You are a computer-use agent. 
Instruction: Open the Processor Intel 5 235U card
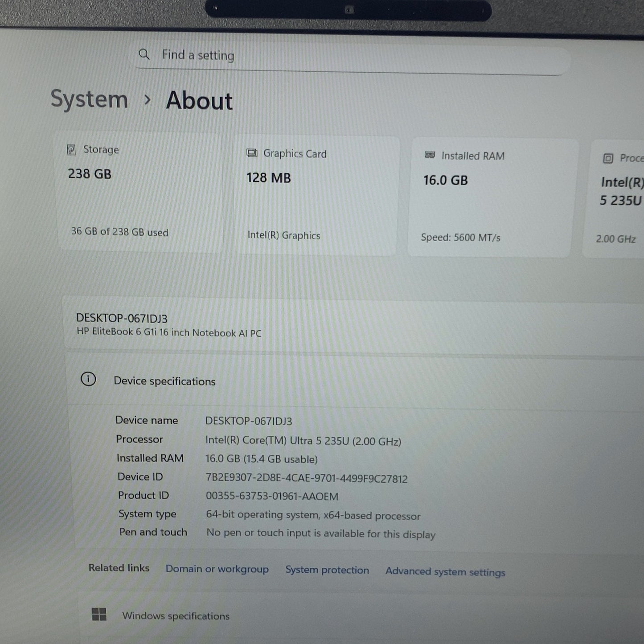(614, 199)
